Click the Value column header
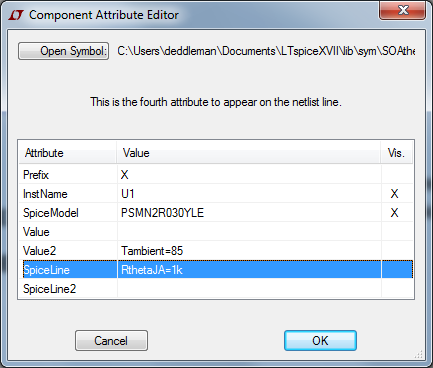This screenshot has height=368, width=433. tap(249, 153)
